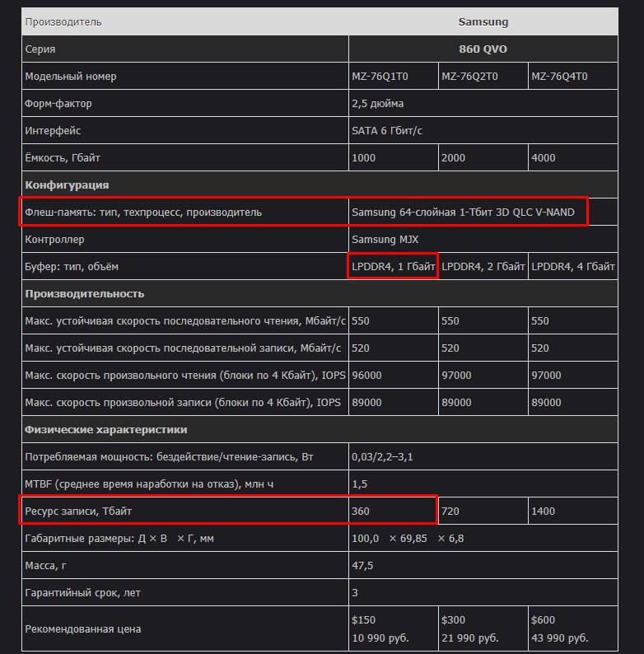Select the 'Samsung MJX' controller value
Image resolution: width=644 pixels, height=654 pixels.
pos(385,240)
